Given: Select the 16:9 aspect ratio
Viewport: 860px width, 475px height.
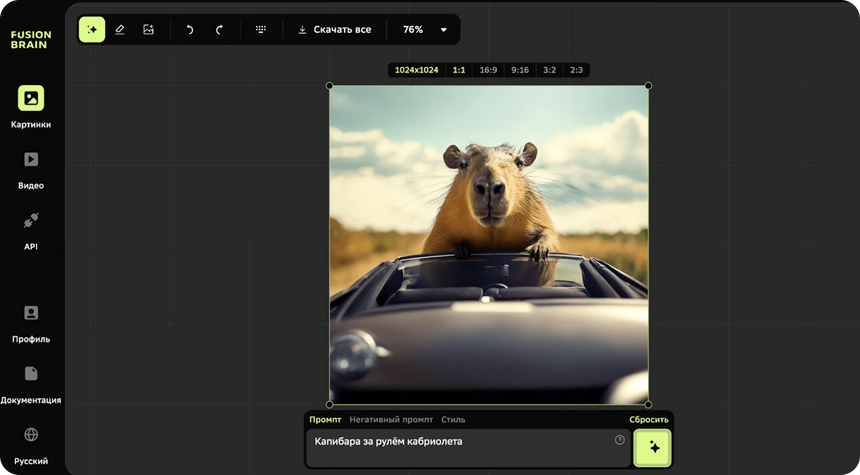Looking at the screenshot, I should tap(488, 70).
